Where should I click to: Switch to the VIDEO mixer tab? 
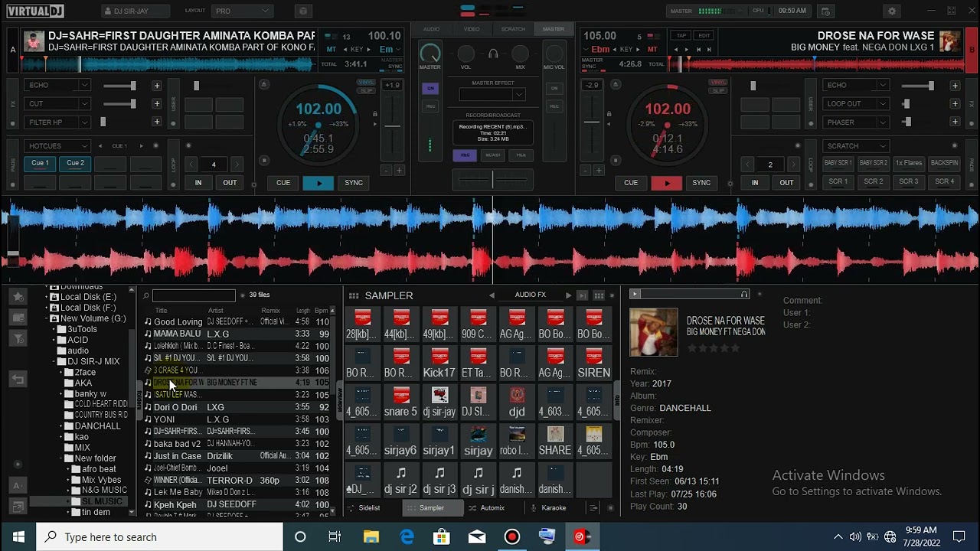pos(472,29)
